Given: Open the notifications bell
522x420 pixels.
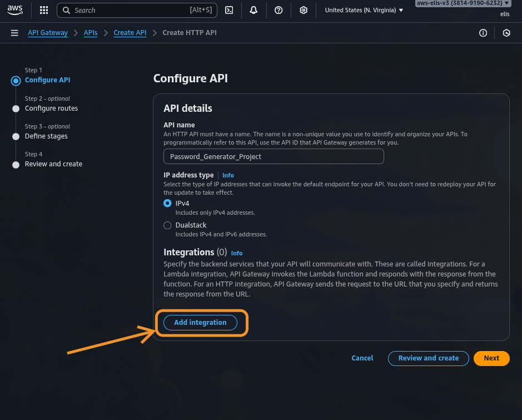Looking at the screenshot, I should (x=253, y=10).
